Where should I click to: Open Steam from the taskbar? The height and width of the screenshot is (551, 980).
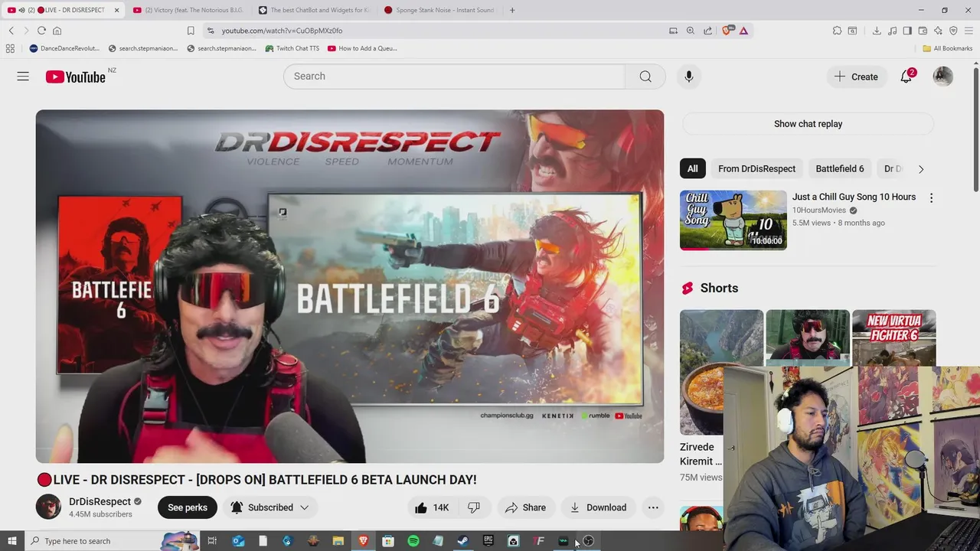pos(463,541)
